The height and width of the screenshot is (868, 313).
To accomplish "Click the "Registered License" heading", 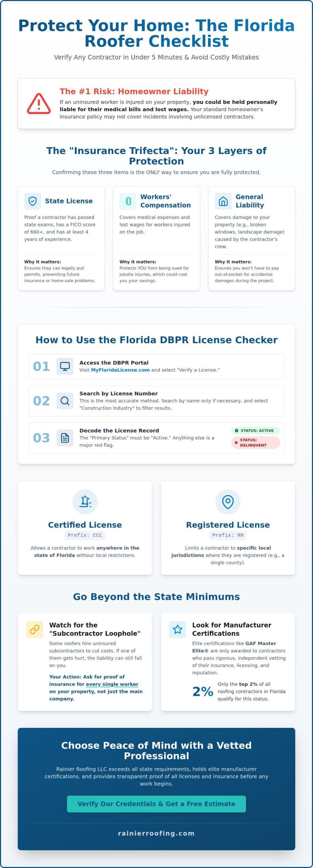I will (228, 525).
